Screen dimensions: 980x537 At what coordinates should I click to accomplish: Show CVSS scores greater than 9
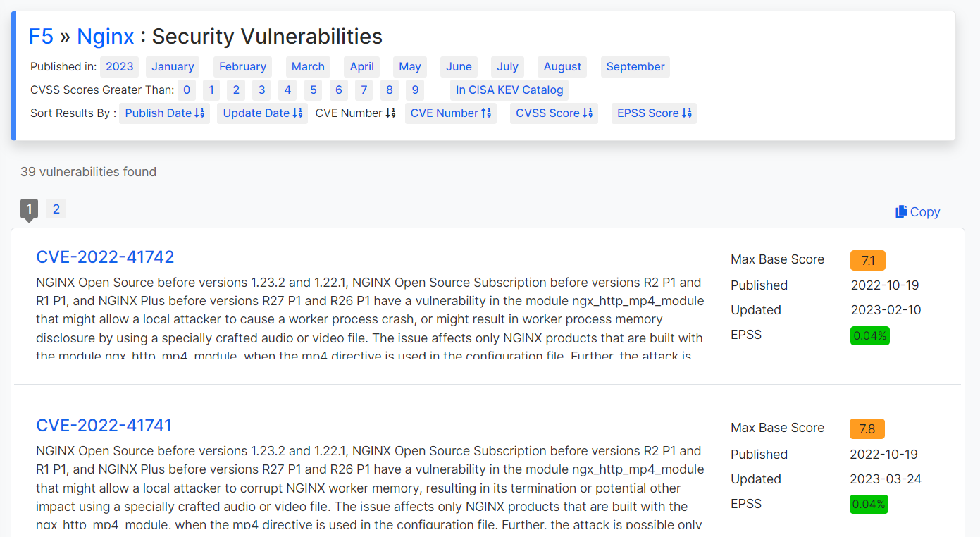coord(415,89)
